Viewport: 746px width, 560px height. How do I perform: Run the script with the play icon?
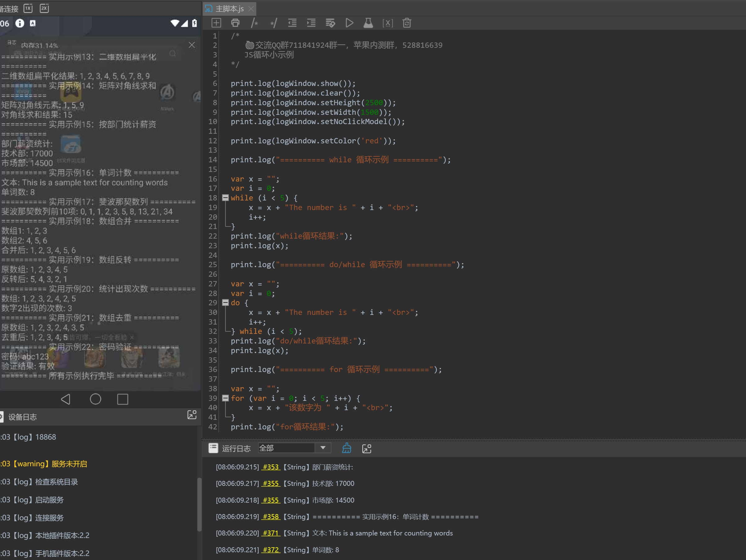pos(349,23)
